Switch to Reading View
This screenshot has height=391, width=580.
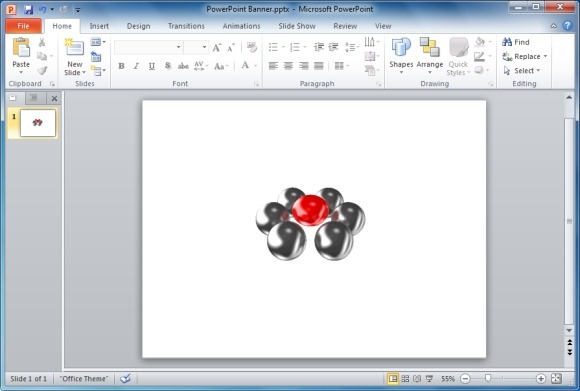[x=417, y=378]
